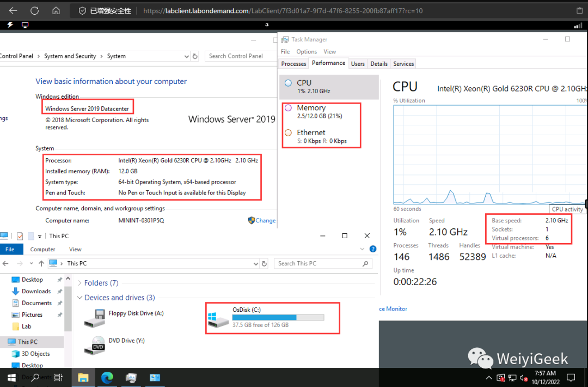
Task: Open quick access toolbar customize dropdown
Action: tap(40, 237)
